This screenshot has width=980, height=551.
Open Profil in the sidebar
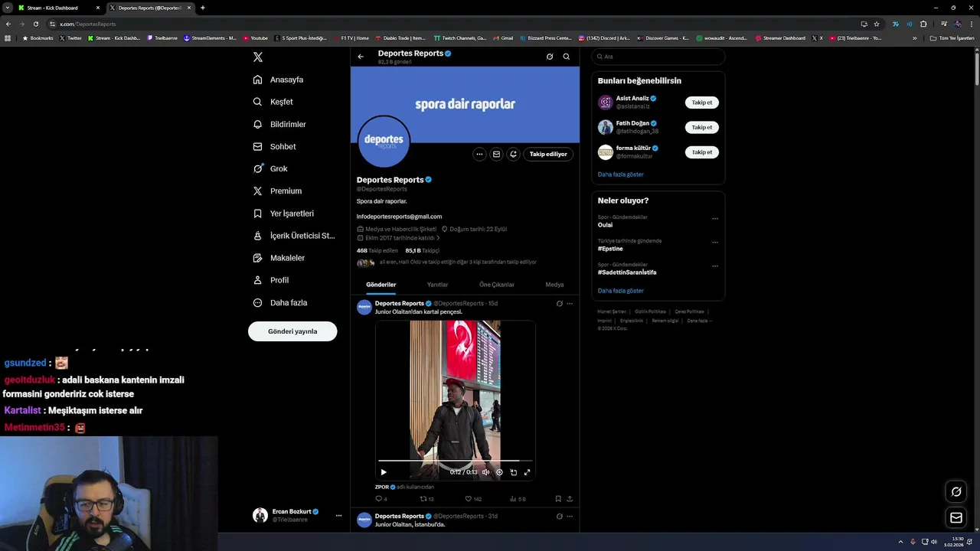coord(271,280)
